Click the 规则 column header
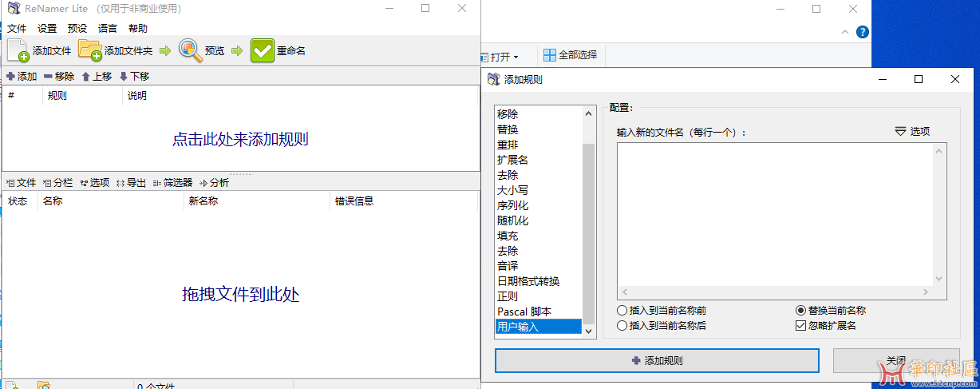This screenshot has width=980, height=389. (82, 96)
